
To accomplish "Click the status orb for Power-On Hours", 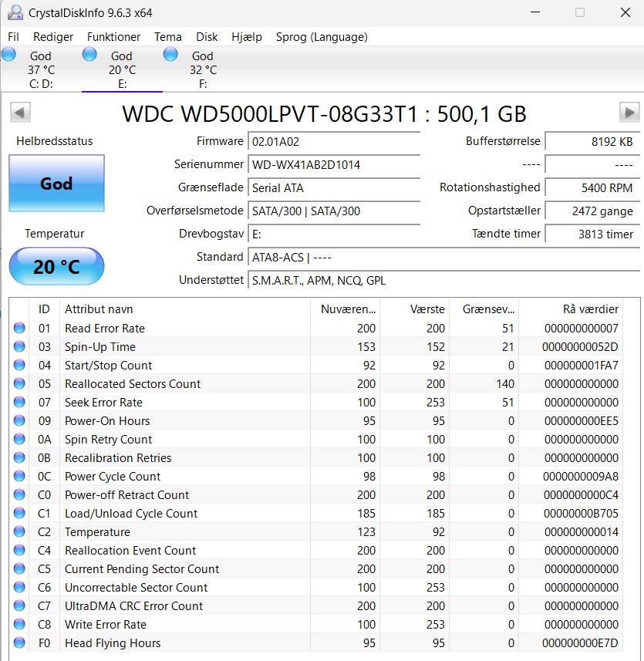I will click(x=19, y=421).
